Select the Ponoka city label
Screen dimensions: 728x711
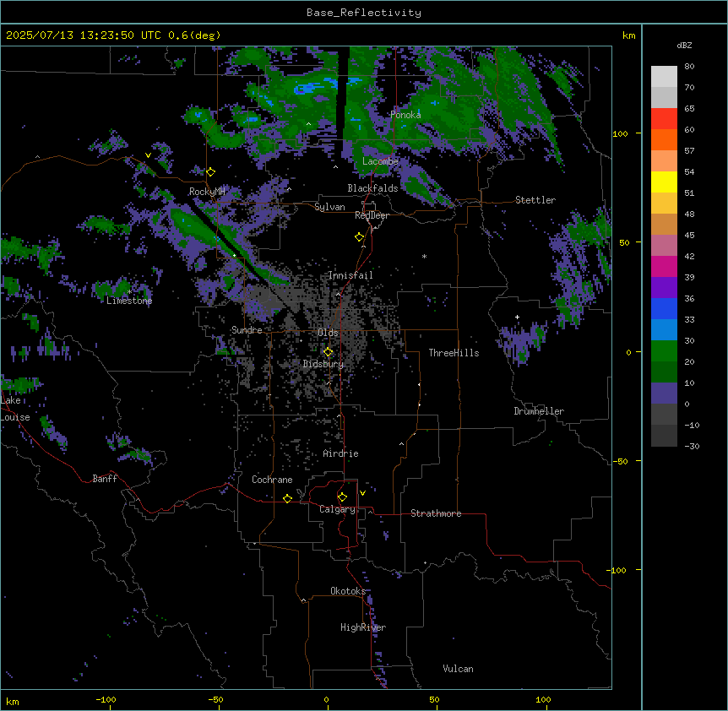click(405, 115)
